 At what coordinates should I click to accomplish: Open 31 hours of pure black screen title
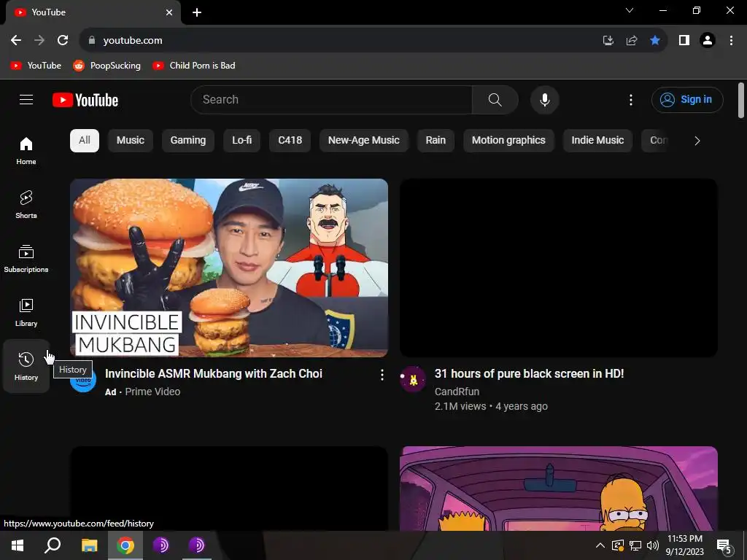pos(530,374)
